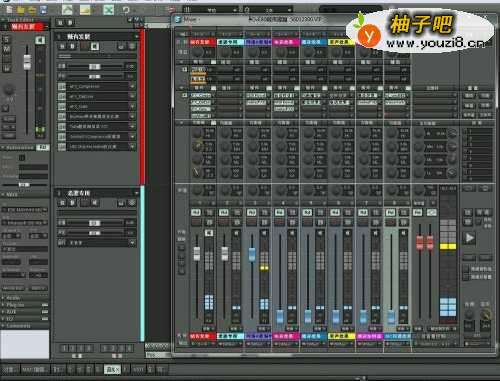Expand the Plug-ins section in the inspector
The image size is (500, 381).
click(3, 305)
